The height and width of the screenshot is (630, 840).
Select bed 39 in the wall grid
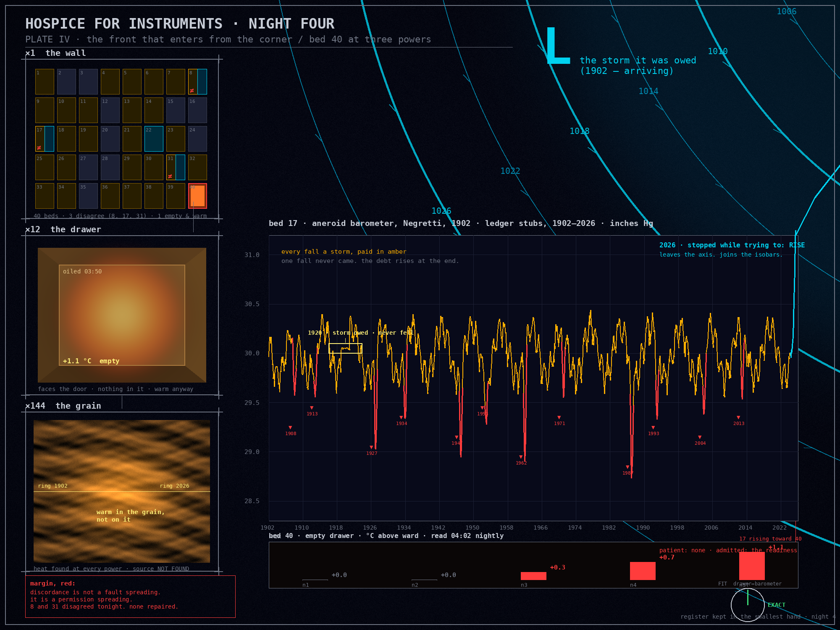176,196
